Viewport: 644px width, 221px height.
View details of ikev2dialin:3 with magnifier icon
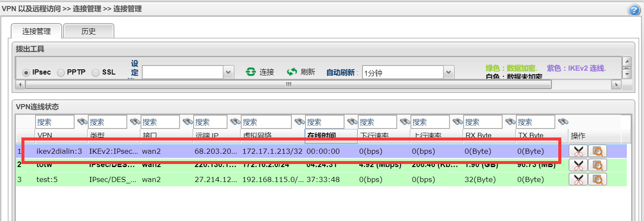pos(597,151)
